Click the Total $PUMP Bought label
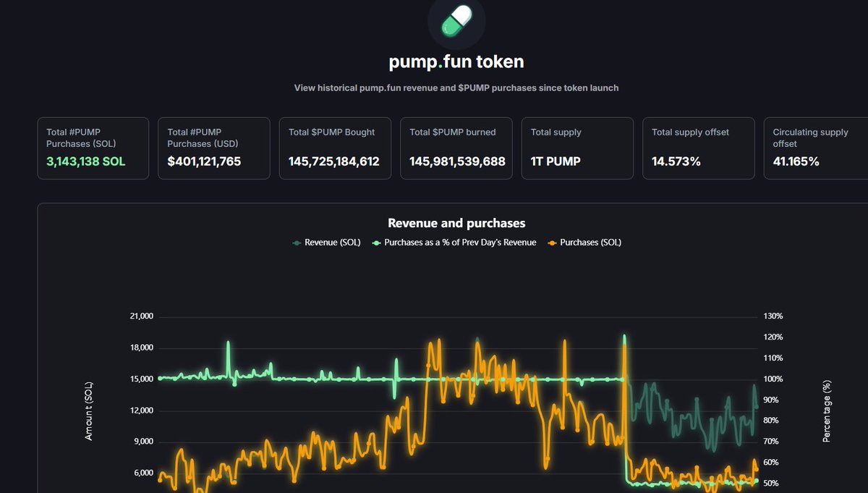The height and width of the screenshot is (493, 868). pos(332,132)
